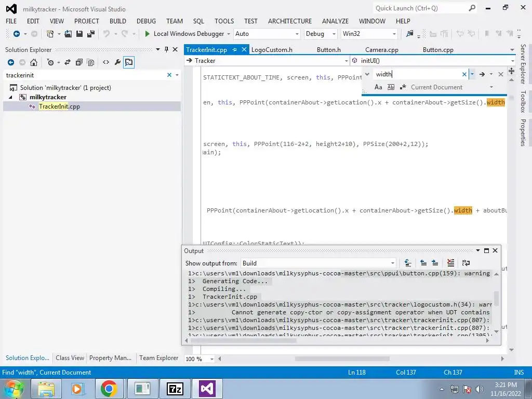The width and height of the screenshot is (532, 399).
Task: Click the Clear All output icon
Action: point(450,263)
